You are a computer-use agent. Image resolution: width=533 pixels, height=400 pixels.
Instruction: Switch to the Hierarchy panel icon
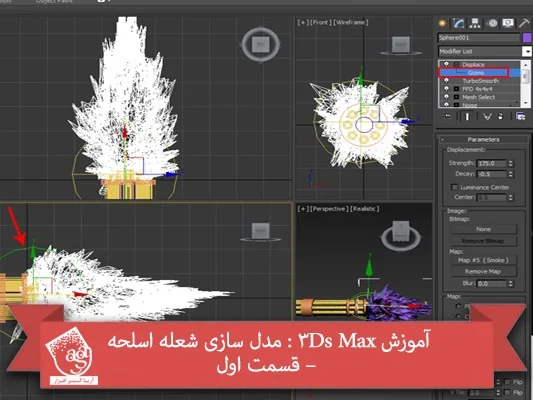(475, 23)
